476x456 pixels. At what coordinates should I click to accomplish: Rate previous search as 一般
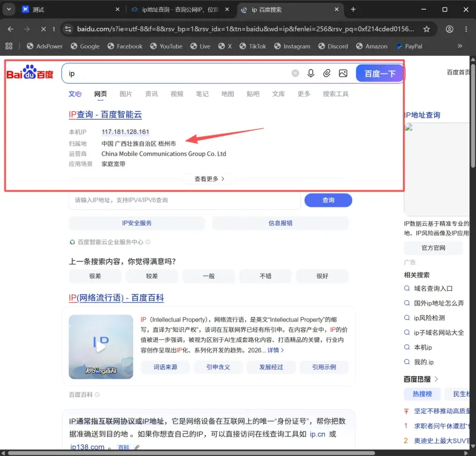pos(209,276)
